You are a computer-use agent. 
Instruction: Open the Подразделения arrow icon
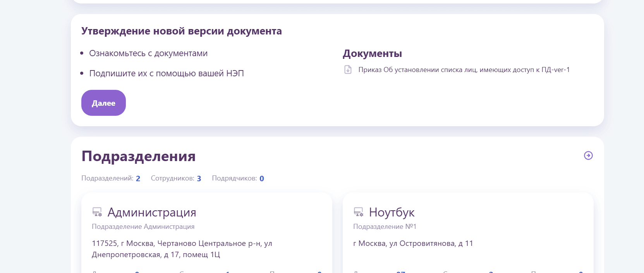click(588, 155)
